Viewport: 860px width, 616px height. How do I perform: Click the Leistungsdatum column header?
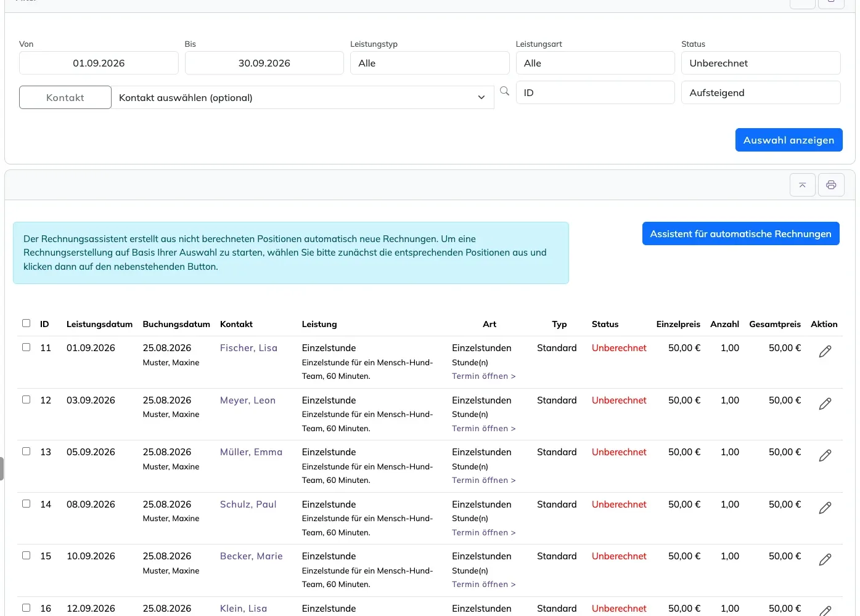pos(99,324)
